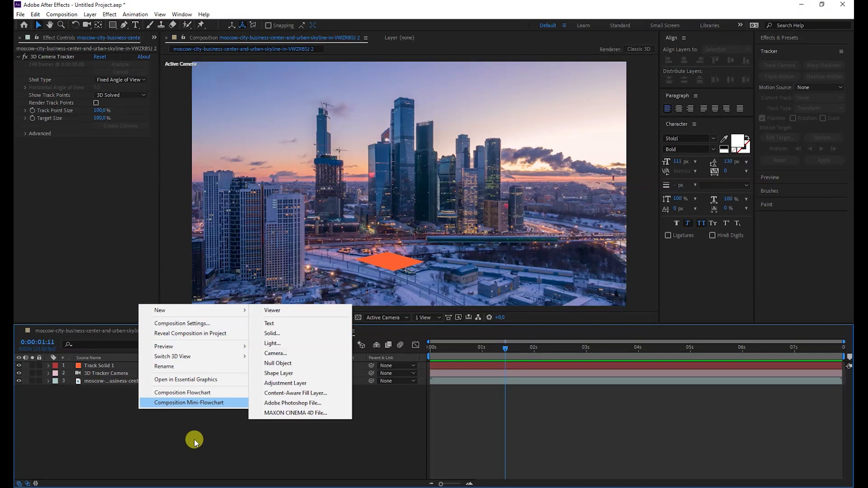Click the Motion Blur enable icon in timeline

coord(400,345)
